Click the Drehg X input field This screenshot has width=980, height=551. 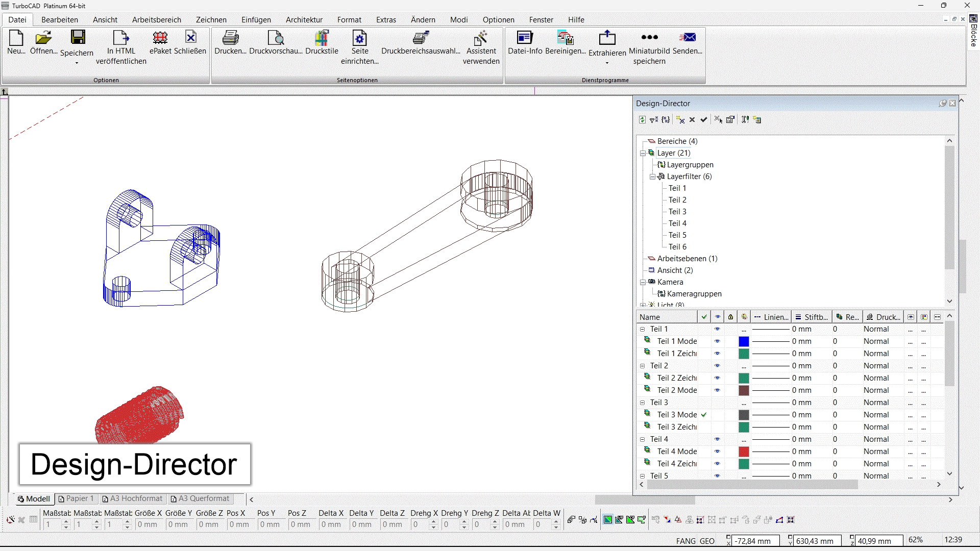(x=420, y=524)
